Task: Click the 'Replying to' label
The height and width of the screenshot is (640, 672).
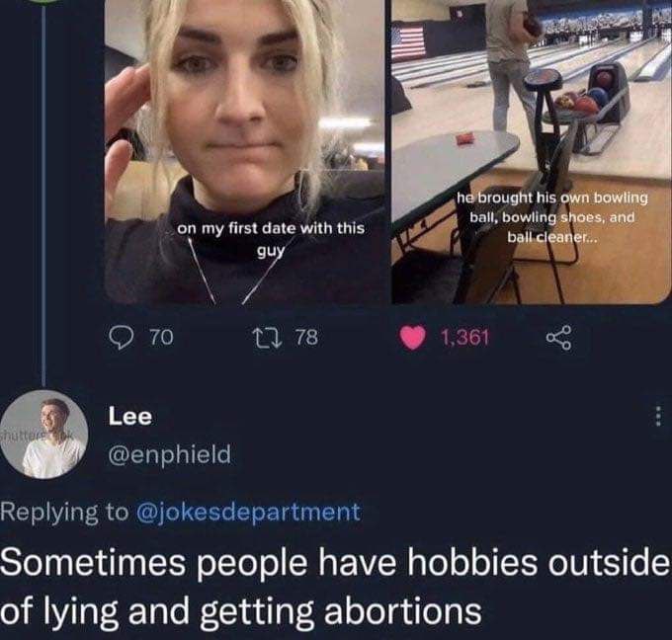Action: point(64,512)
